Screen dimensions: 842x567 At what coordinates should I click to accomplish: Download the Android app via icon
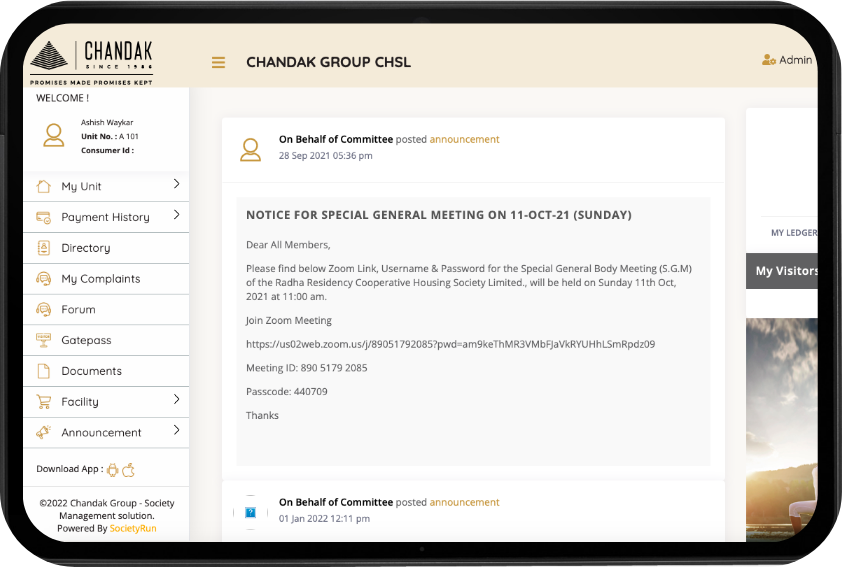point(113,469)
